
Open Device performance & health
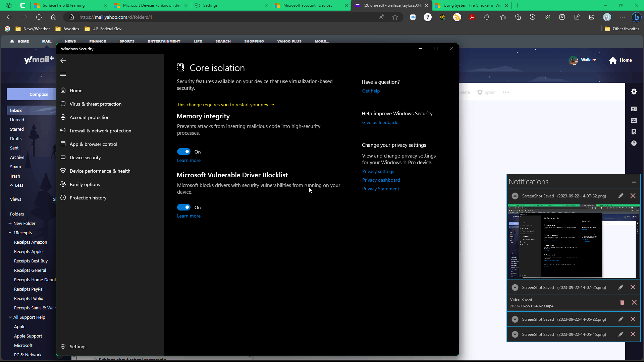click(100, 171)
